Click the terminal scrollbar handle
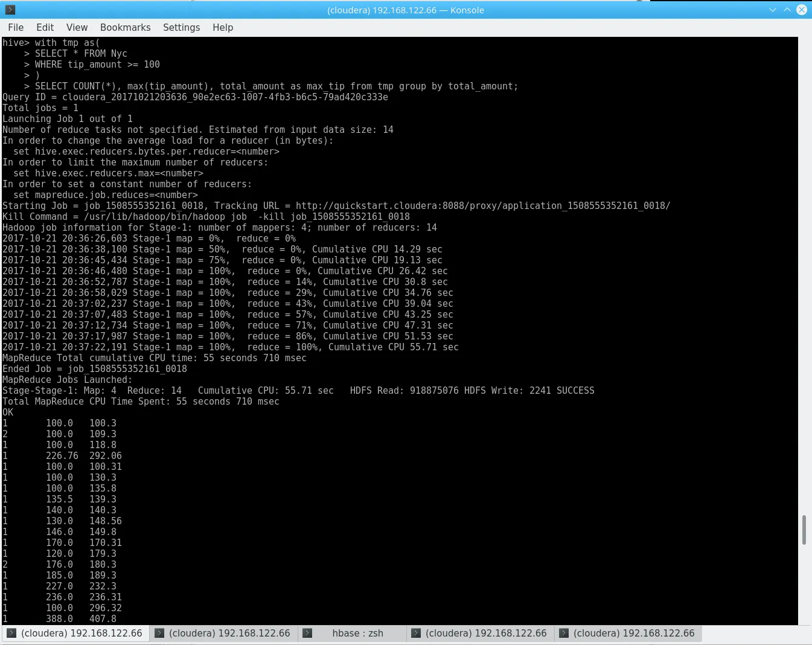 [804, 530]
